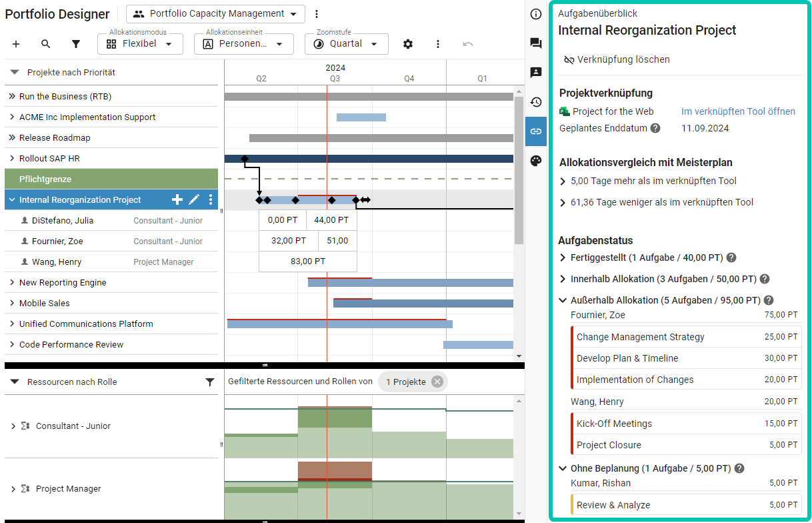Open the comments sidebar icon
The image size is (812, 523).
(x=536, y=43)
